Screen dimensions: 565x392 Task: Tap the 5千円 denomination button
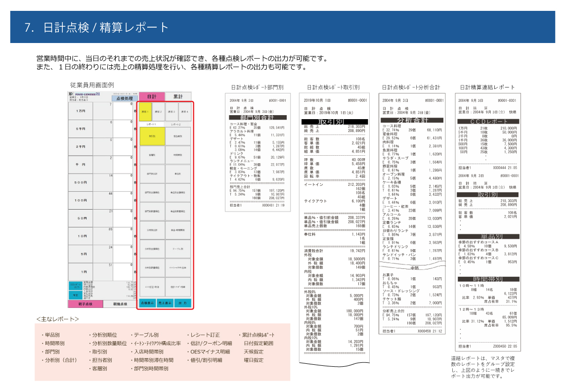(x=81, y=129)
